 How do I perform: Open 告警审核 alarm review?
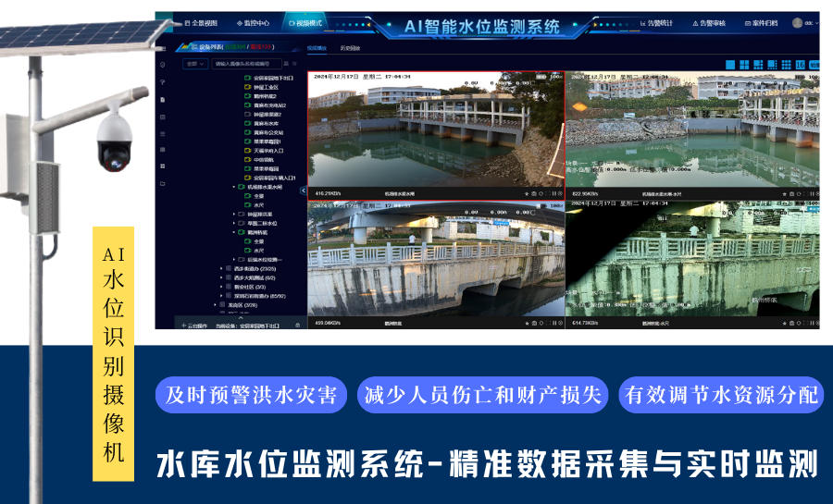click(709, 23)
